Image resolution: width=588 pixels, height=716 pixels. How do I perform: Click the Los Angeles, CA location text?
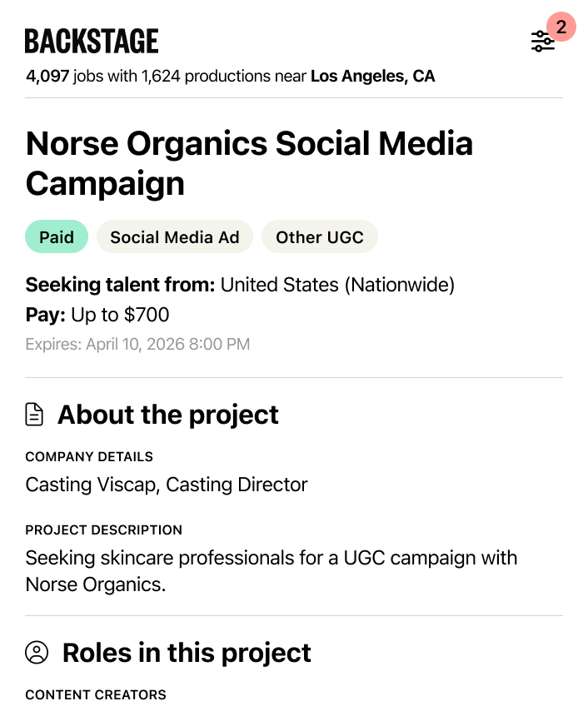[x=372, y=77]
